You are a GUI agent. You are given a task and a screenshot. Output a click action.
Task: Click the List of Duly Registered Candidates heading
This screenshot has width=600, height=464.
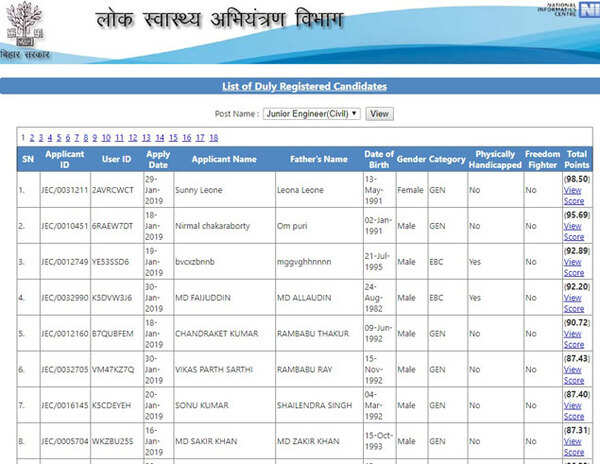tap(304, 86)
